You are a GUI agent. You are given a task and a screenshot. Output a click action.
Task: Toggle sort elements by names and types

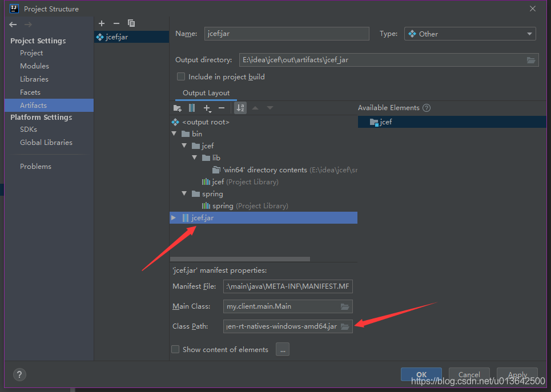[x=240, y=108]
